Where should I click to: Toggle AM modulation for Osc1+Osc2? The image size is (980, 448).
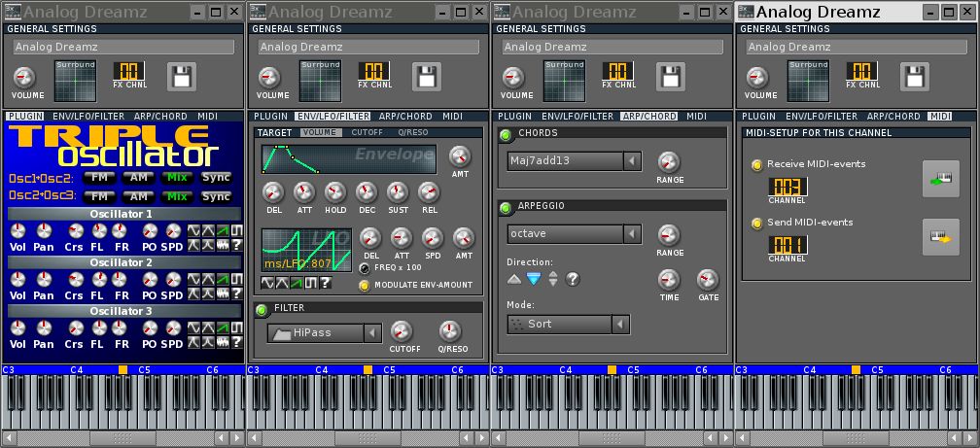[139, 178]
